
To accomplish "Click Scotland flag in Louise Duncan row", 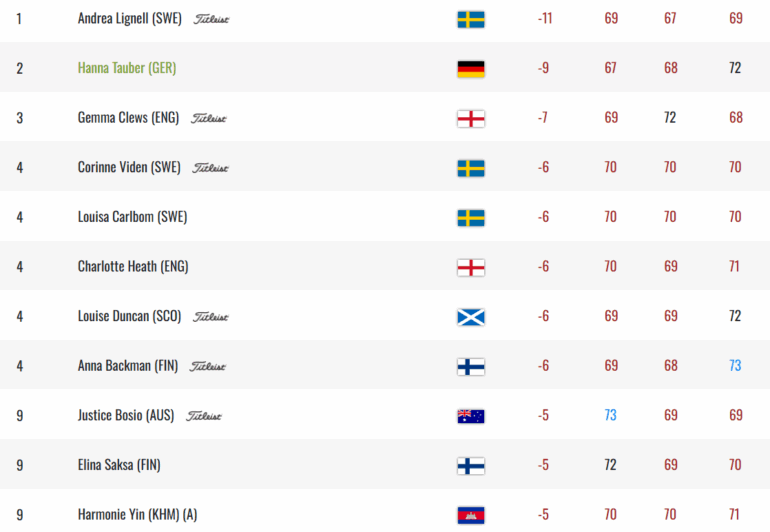I will tap(471, 316).
